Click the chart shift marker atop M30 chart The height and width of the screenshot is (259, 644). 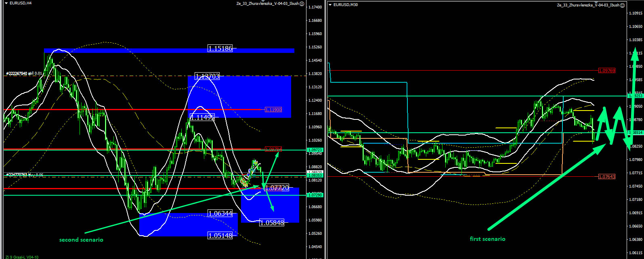pos(597,3)
